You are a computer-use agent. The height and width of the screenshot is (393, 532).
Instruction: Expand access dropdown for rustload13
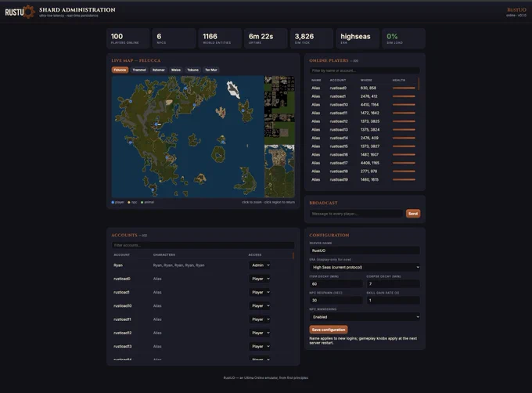click(x=260, y=347)
